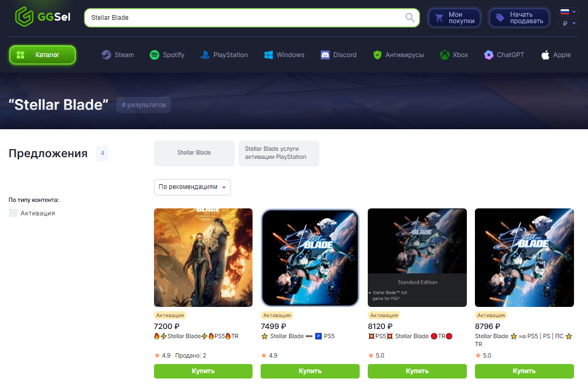Viewport: 588px width, 385px height.
Task: Click the 7200 ₽ price
Action: [x=167, y=326]
